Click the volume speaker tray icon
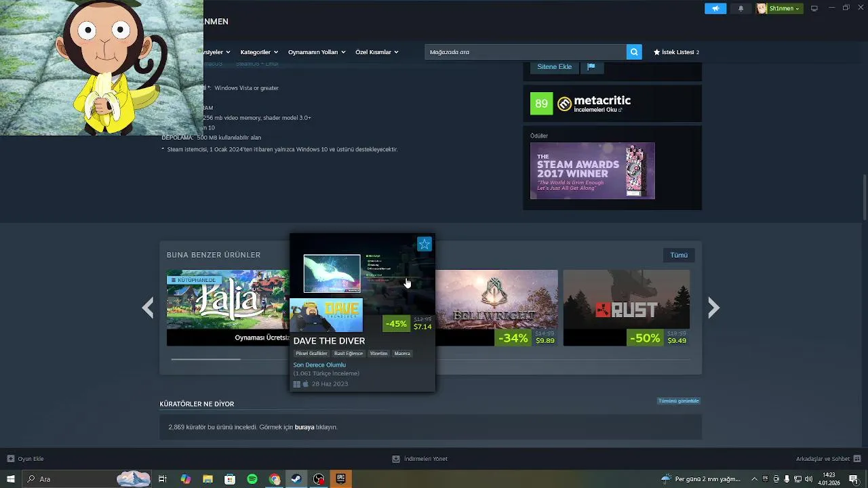 point(808,479)
